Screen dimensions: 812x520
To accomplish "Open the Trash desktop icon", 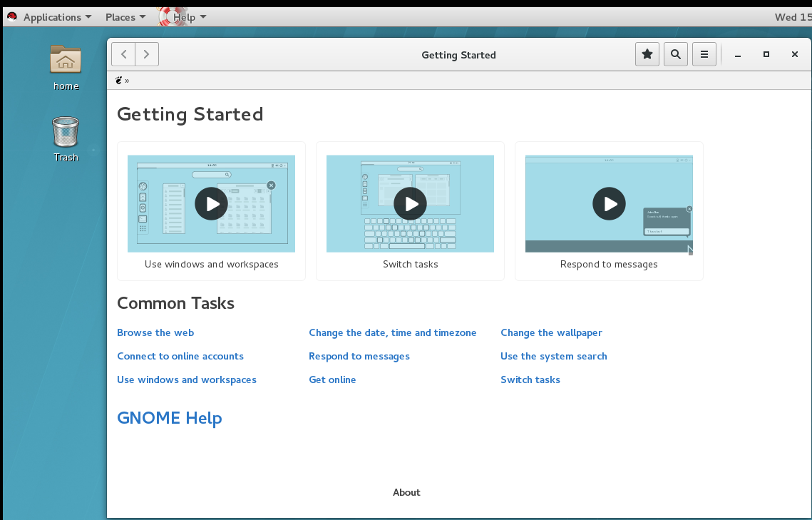I will (x=66, y=139).
